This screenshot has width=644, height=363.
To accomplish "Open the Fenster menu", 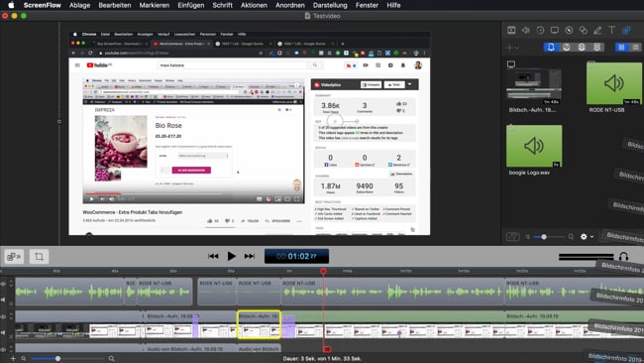I will tap(367, 5).
